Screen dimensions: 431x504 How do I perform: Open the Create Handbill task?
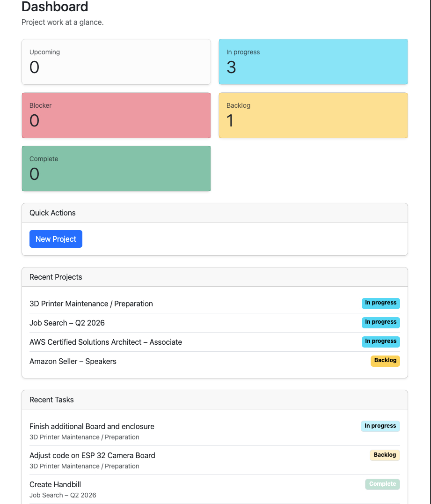pos(55,484)
